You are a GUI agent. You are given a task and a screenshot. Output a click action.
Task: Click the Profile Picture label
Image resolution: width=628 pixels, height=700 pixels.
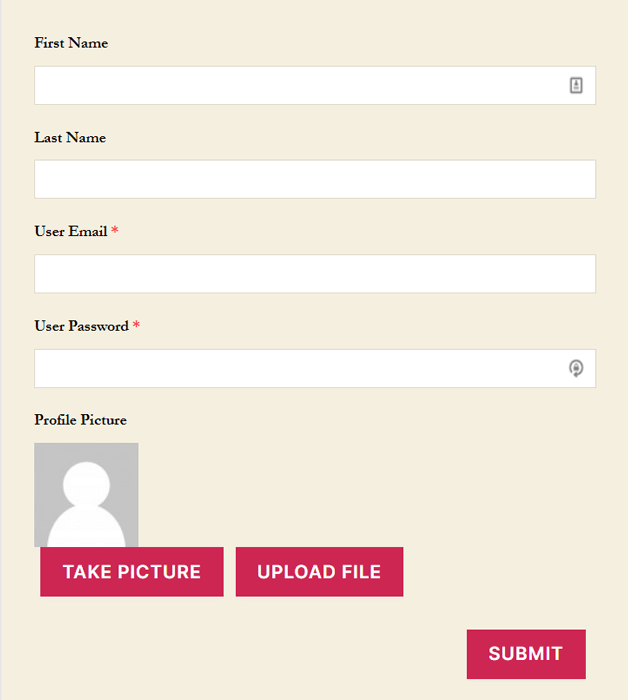pyautogui.click(x=80, y=420)
